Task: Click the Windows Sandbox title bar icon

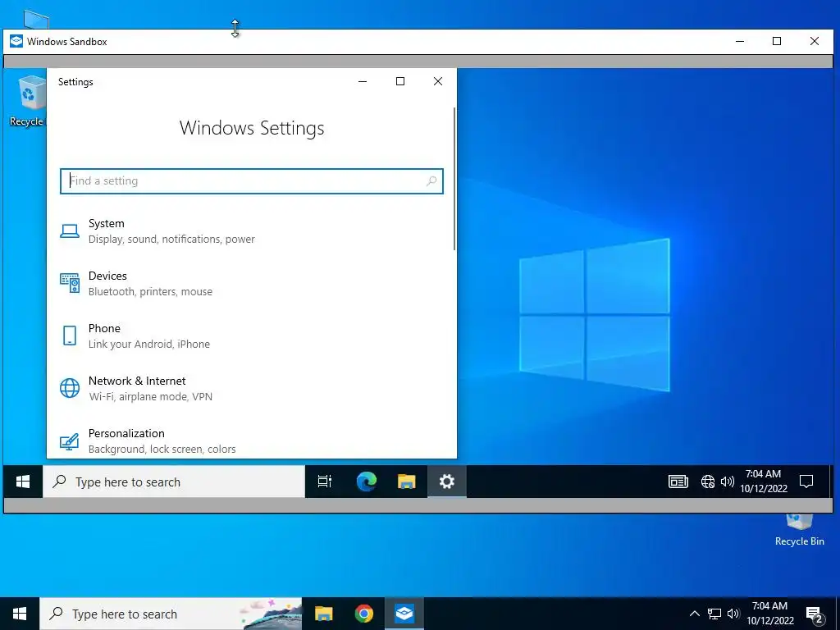Action: pyautogui.click(x=16, y=41)
